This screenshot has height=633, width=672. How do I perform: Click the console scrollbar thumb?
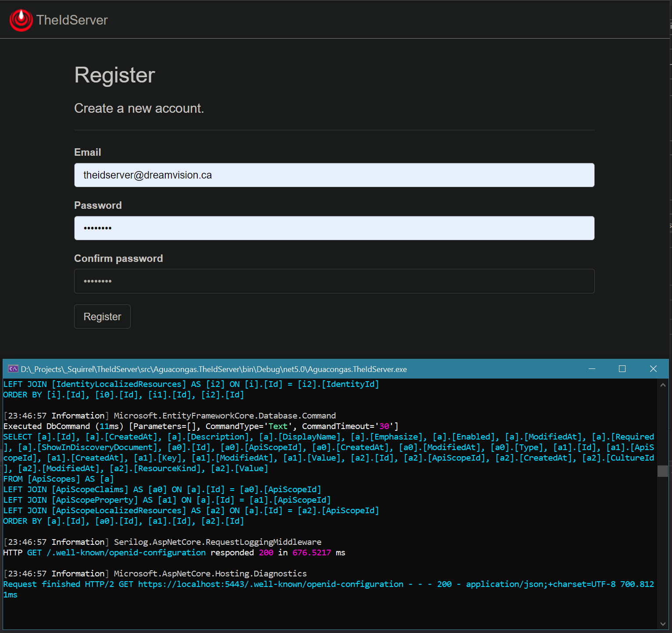pos(663,471)
